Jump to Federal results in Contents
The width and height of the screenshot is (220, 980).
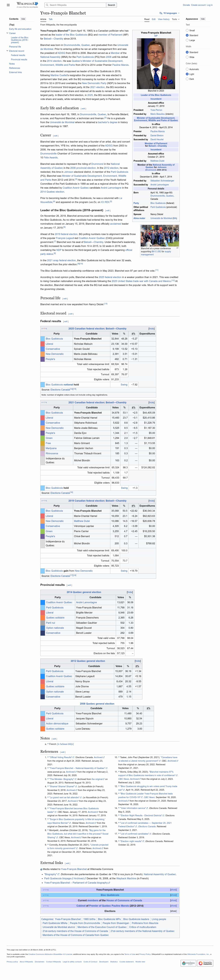coord(18,55)
